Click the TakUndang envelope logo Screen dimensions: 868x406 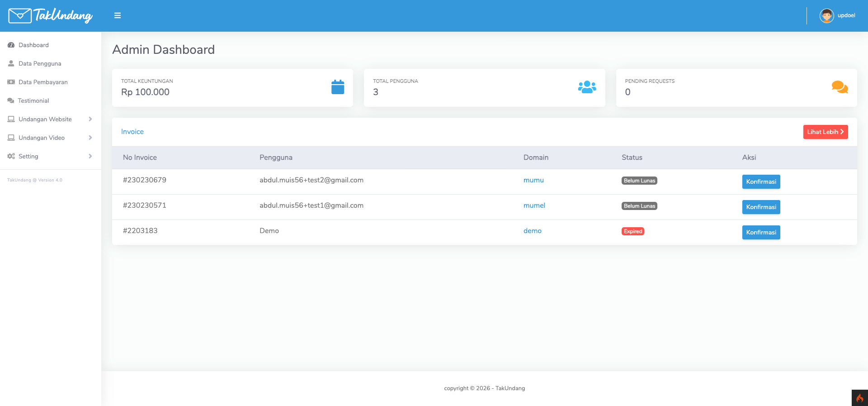(x=20, y=15)
